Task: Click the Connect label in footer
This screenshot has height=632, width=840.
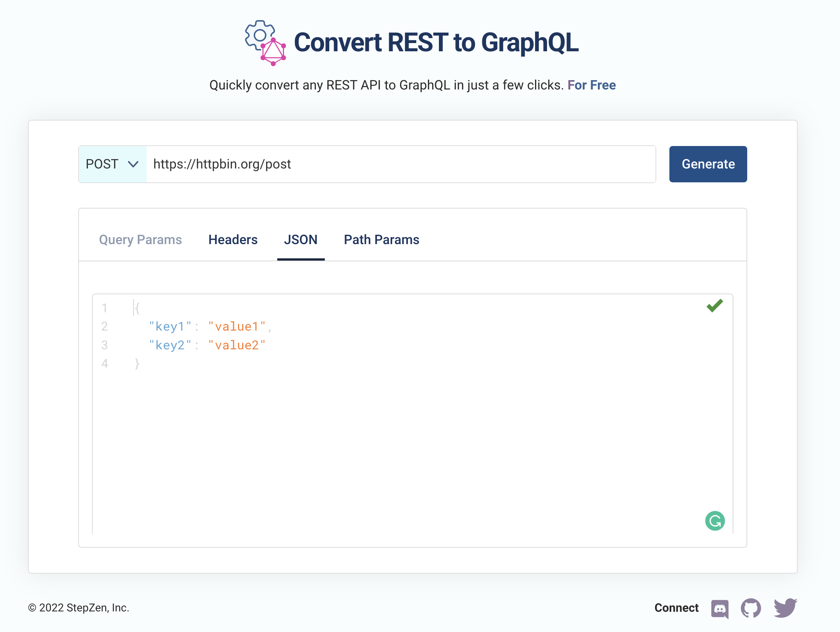Action: 676,608
